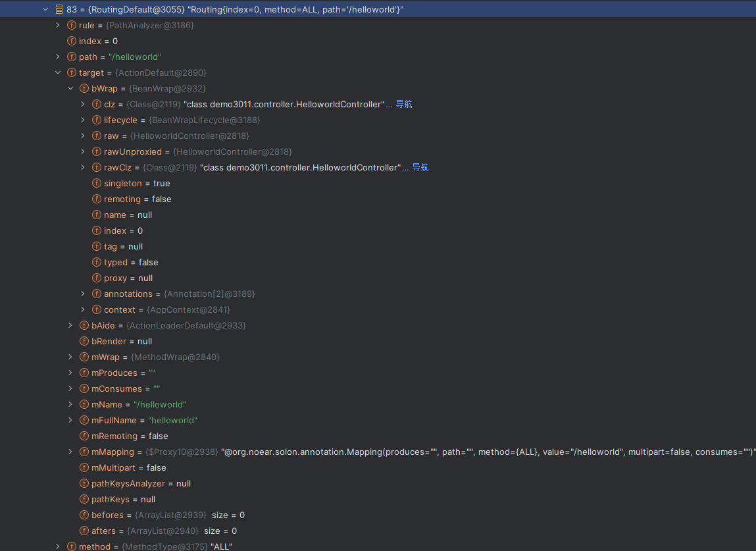Image resolution: width=756 pixels, height=551 pixels.
Task: Click the field icon beside afters
Action: point(84,531)
